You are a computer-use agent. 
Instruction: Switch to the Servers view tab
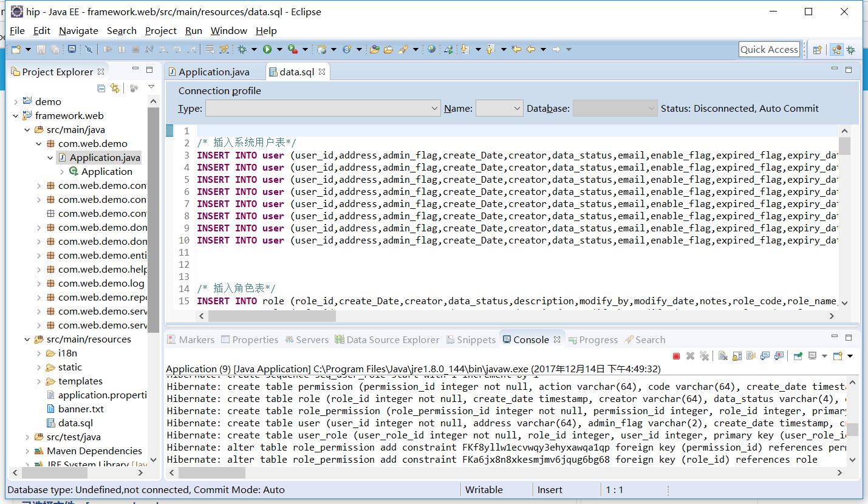coord(307,340)
